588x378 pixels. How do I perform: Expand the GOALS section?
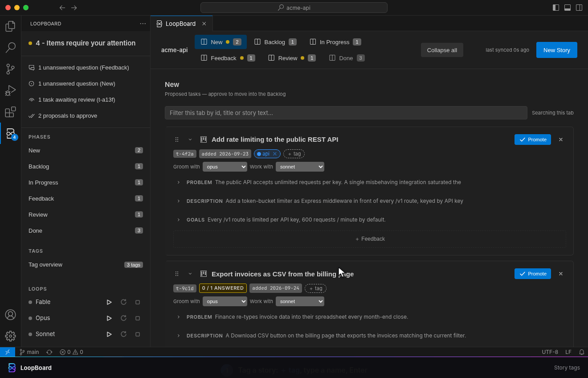pyautogui.click(x=179, y=220)
